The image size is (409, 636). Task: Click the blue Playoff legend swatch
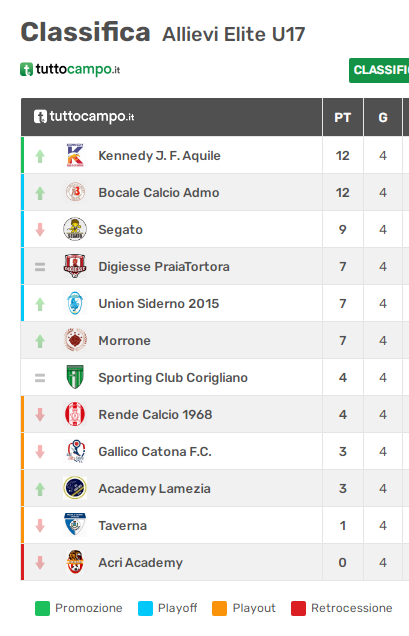click(145, 608)
